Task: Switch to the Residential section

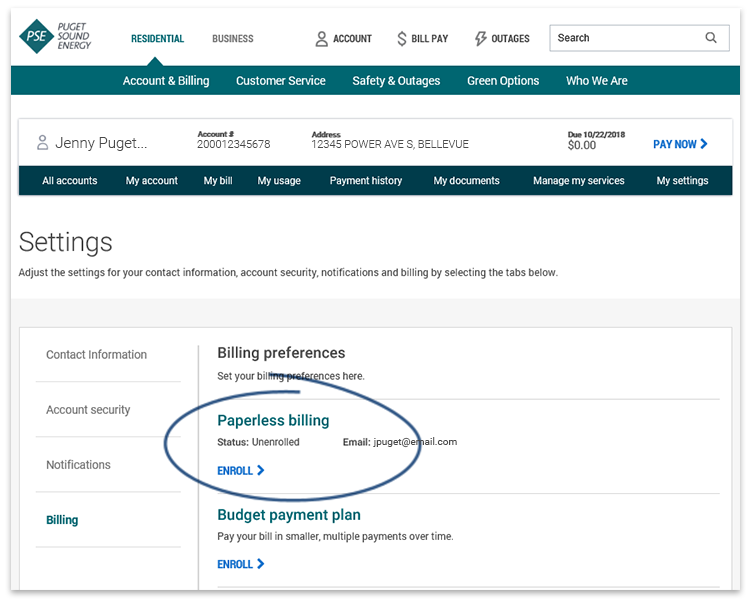Action: point(157,39)
